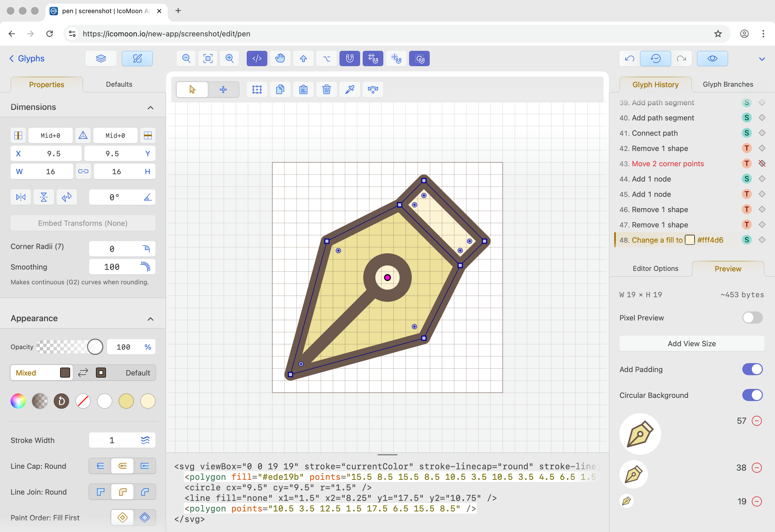Image resolution: width=775 pixels, height=532 pixels.
Task: Undo the last edit
Action: coord(629,58)
